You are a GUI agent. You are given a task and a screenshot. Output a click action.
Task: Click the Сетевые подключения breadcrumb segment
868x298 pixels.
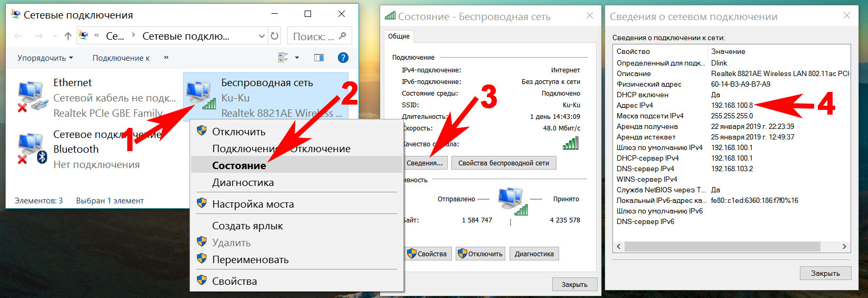(186, 36)
